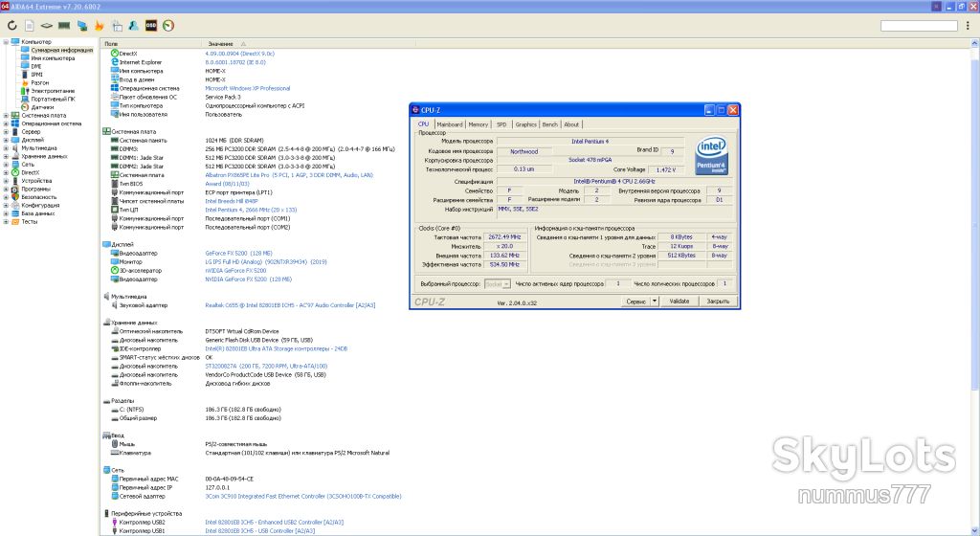Screen dimensions: 980x536
Task: Open the Realtek C655 audio controller link
Action: 290,305
